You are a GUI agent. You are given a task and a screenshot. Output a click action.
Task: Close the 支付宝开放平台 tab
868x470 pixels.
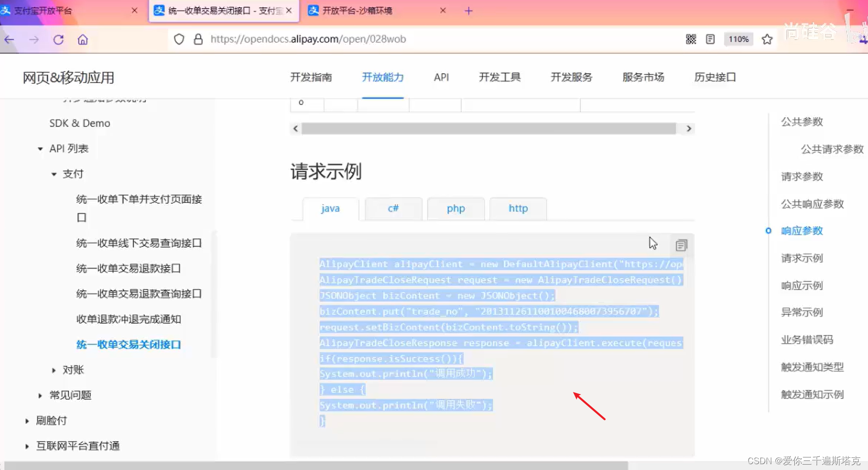click(x=135, y=10)
